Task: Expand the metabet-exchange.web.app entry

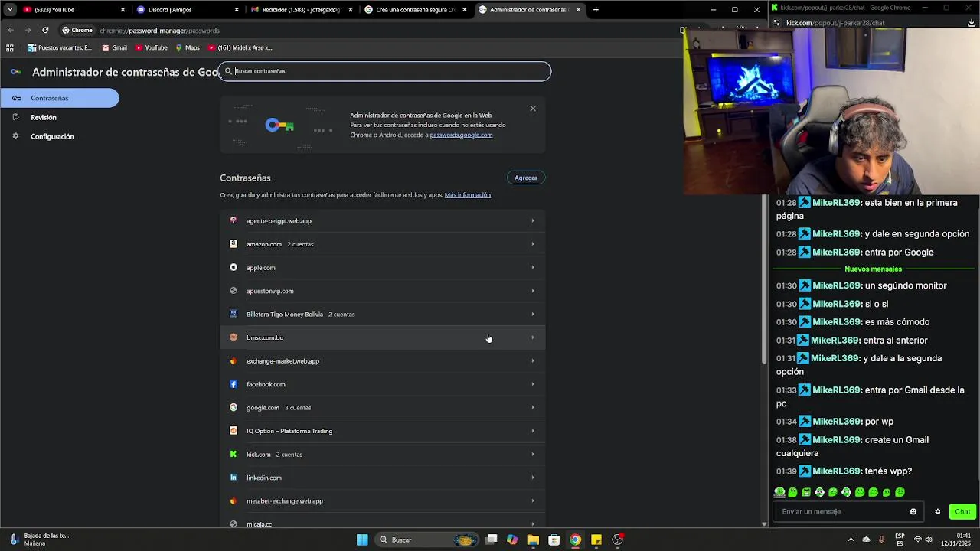Action: [382, 500]
